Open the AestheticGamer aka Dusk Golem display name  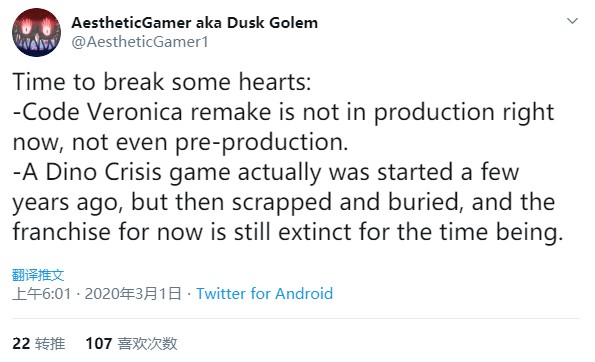pos(195,23)
